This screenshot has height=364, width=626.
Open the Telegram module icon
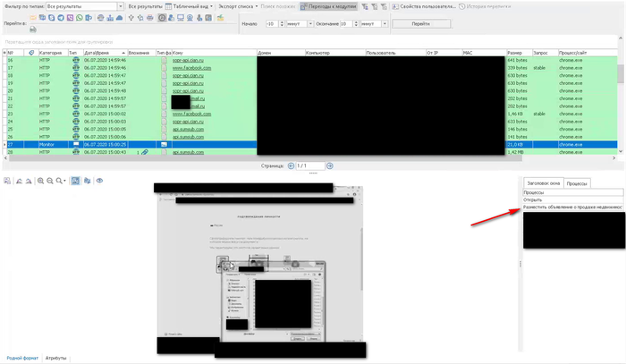click(61, 18)
